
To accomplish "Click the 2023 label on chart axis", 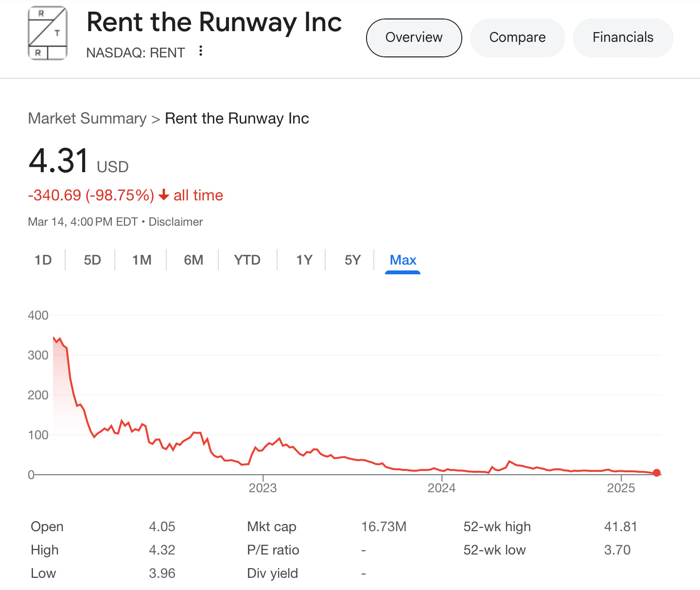I will coord(262,488).
